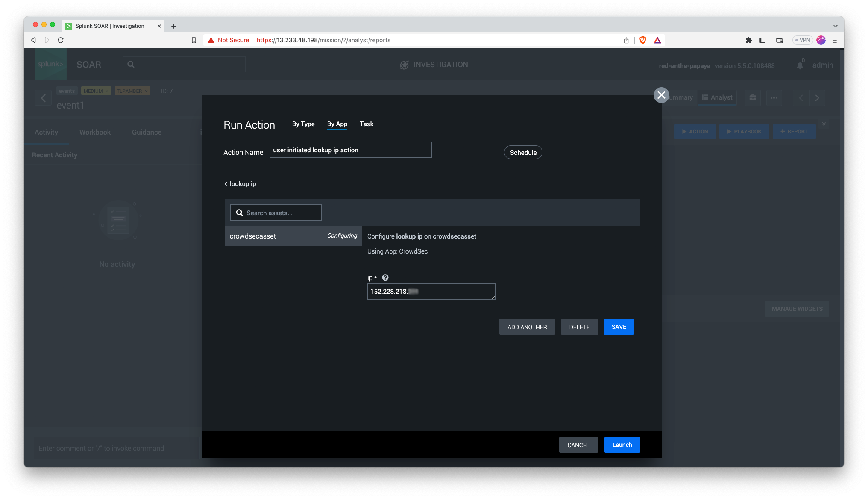Click the Schedule button

523,153
